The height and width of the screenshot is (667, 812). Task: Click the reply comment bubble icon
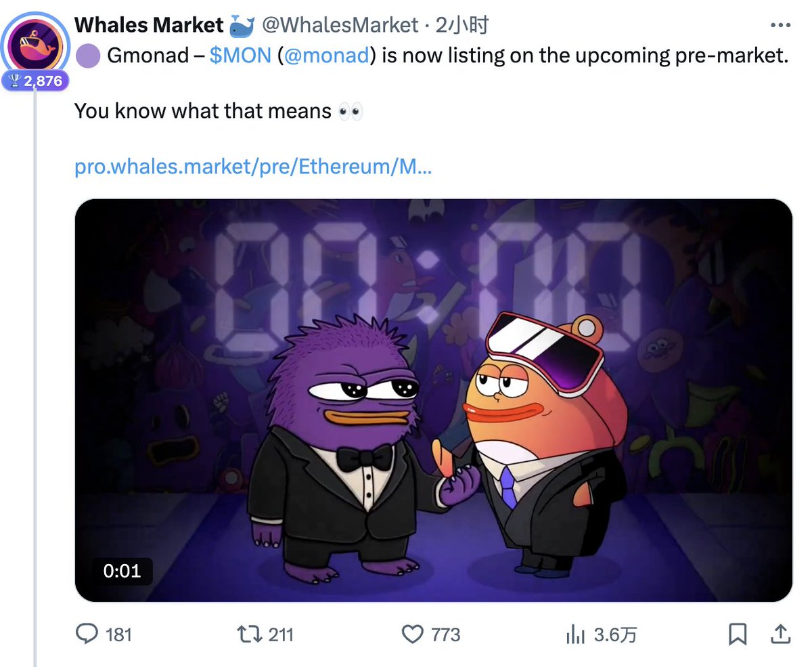[86, 634]
